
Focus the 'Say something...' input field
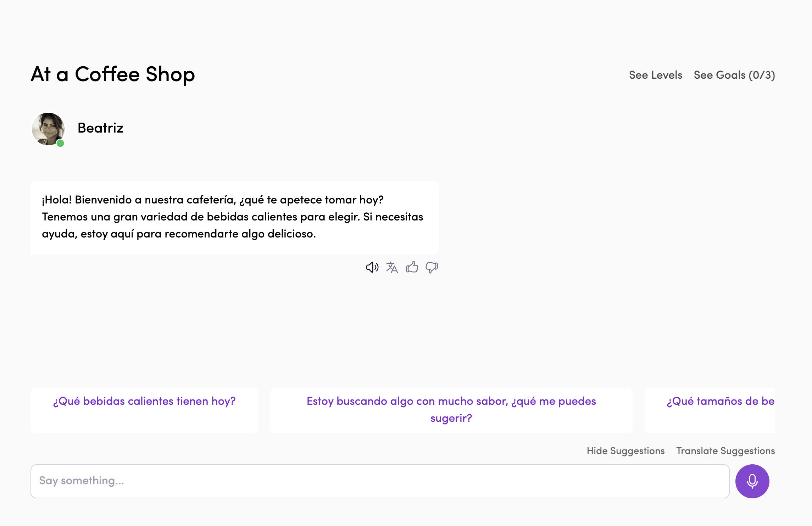tap(379, 481)
